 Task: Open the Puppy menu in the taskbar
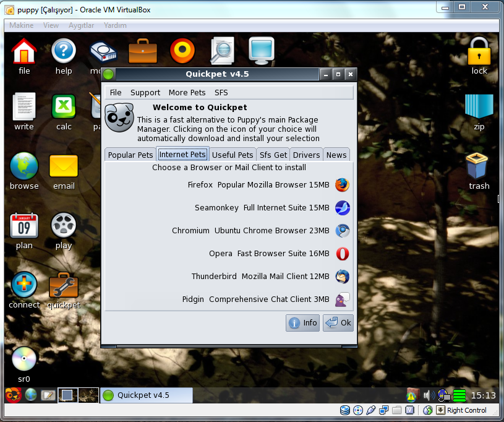pos(12,395)
